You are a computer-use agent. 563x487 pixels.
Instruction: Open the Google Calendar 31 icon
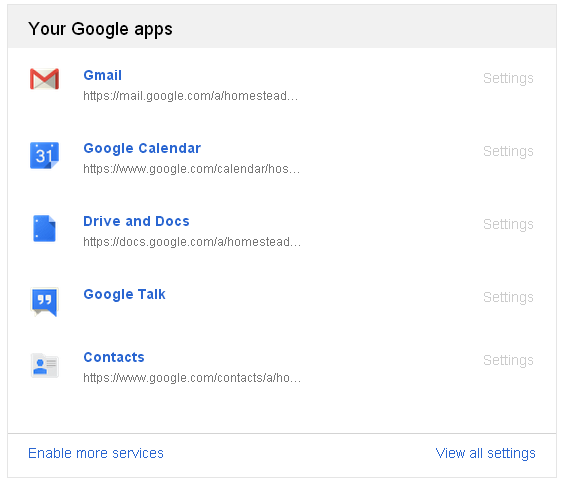[x=44, y=156]
